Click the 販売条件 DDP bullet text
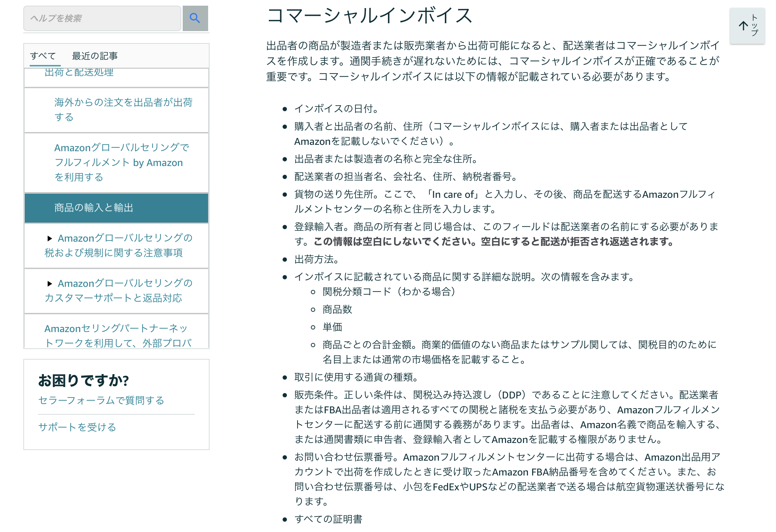776x532 pixels. pos(507,417)
